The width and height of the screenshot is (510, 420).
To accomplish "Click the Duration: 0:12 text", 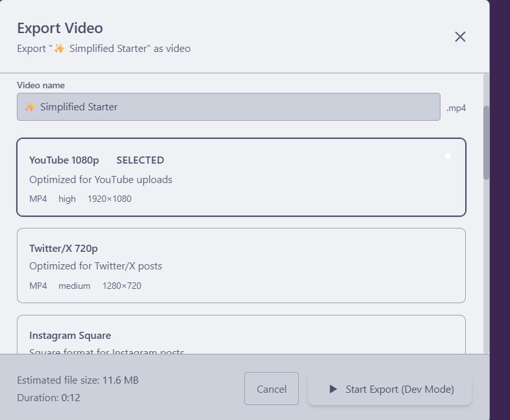I will (x=49, y=397).
